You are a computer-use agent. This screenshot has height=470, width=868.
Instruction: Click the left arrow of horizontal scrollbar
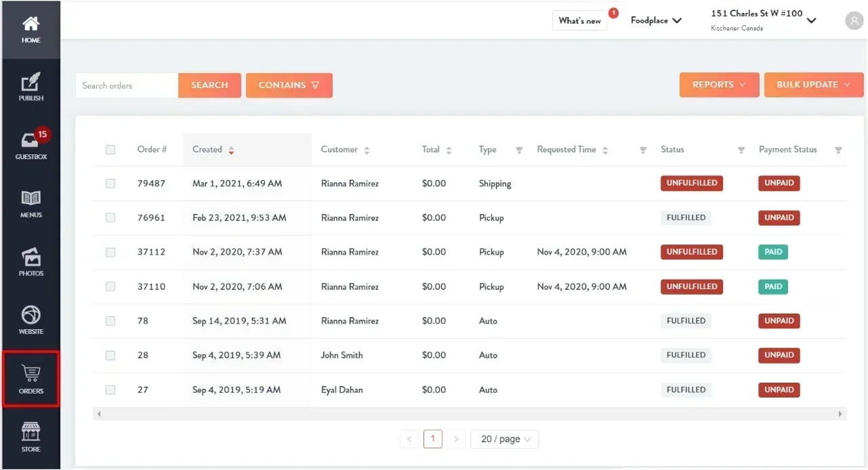pyautogui.click(x=99, y=413)
